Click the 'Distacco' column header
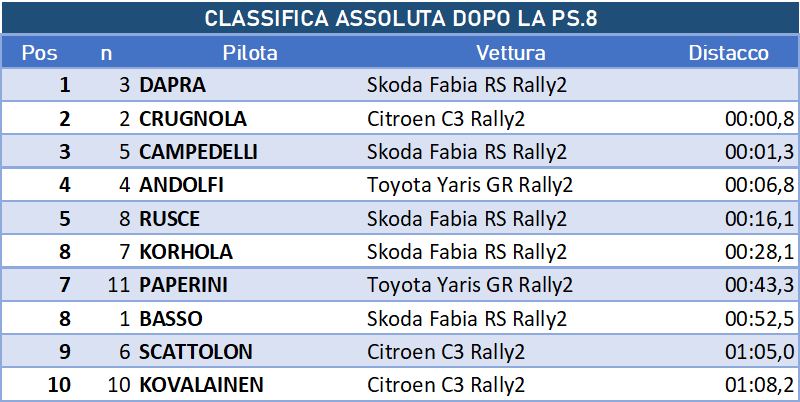 coord(728,53)
